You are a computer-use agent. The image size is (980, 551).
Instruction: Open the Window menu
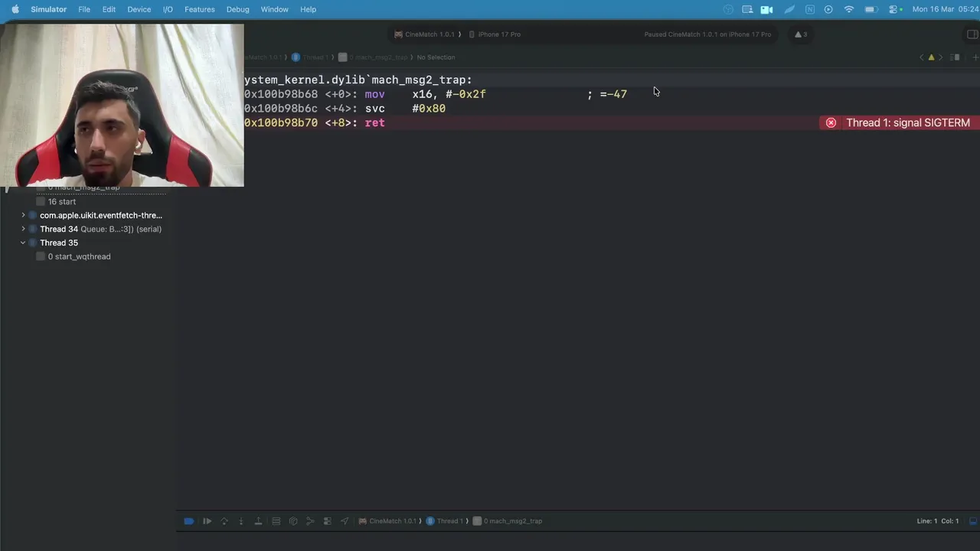click(x=274, y=9)
